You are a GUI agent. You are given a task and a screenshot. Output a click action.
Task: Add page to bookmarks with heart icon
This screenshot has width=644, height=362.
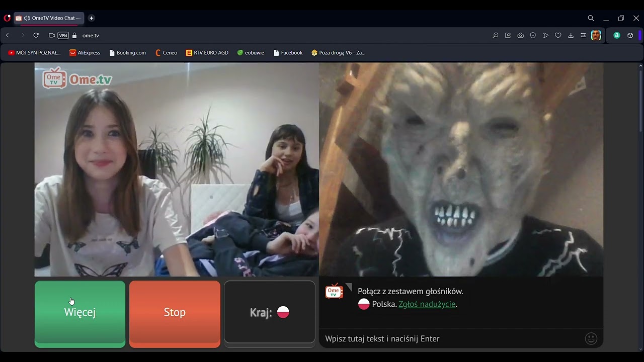(558, 36)
